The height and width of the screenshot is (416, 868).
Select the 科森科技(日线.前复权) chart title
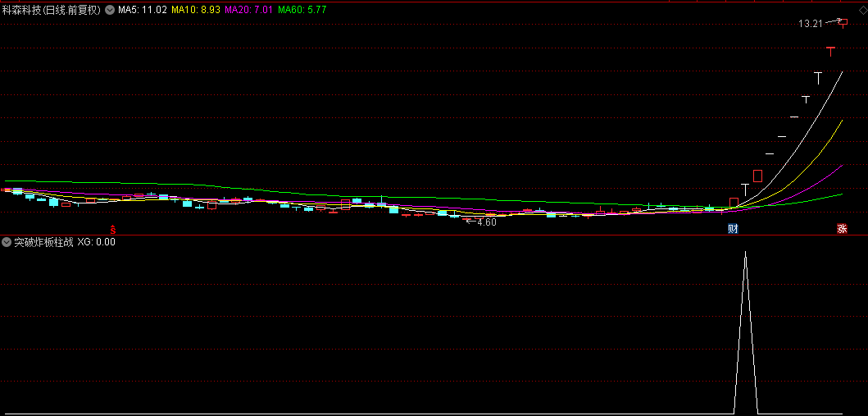coord(51,9)
